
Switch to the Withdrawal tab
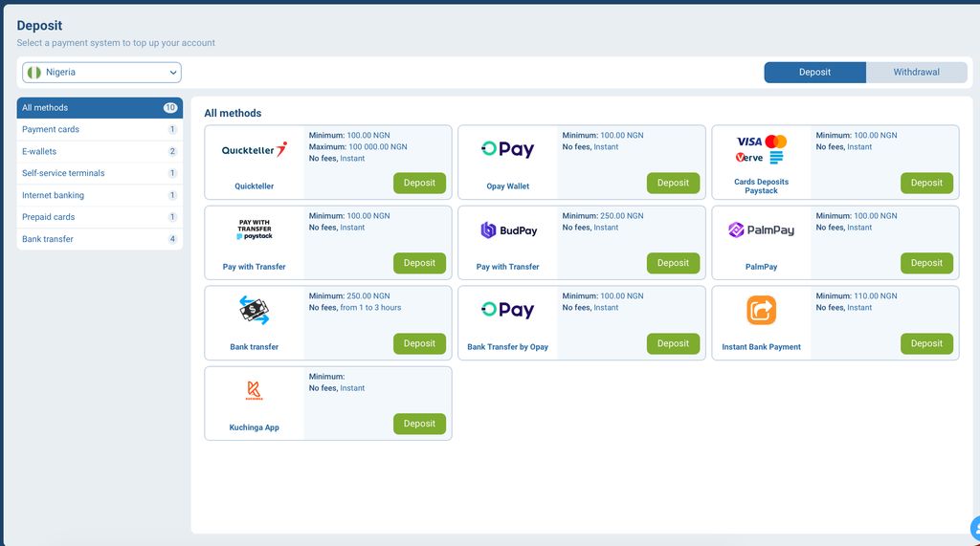pyautogui.click(x=916, y=73)
